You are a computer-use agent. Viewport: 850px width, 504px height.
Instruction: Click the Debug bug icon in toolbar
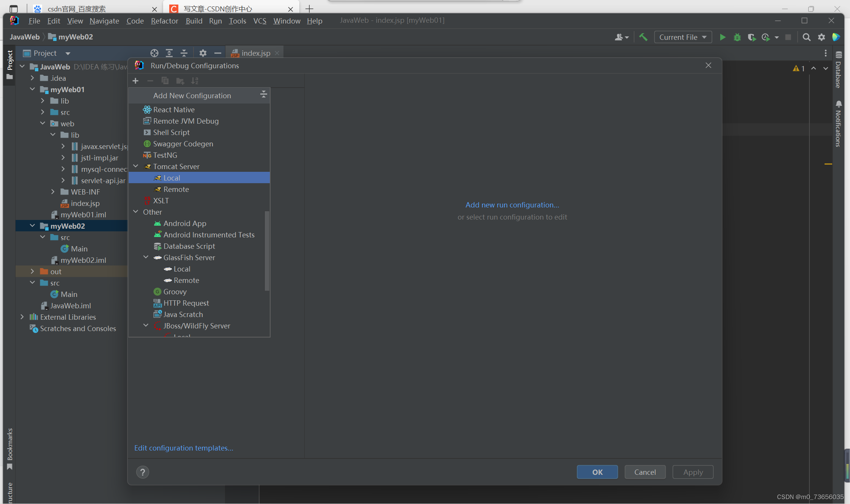(737, 37)
